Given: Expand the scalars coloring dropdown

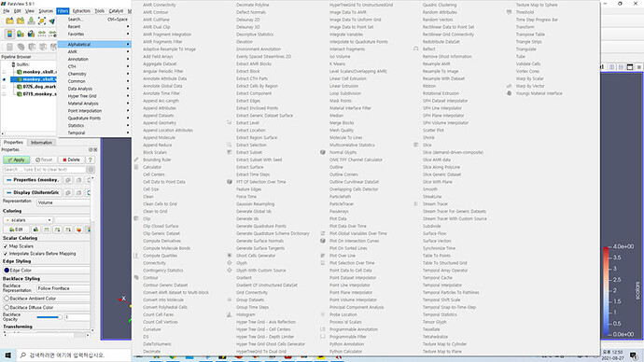Looking at the screenshot, I should tap(28, 220).
